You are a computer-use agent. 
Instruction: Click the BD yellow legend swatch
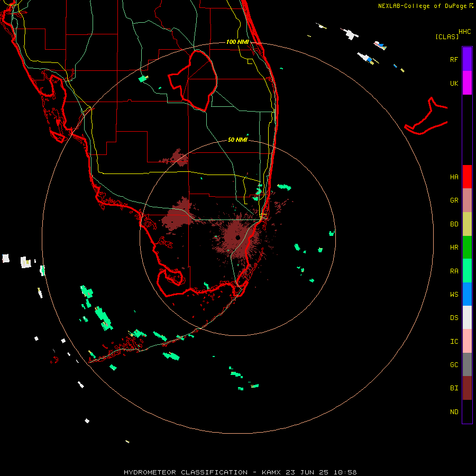click(467, 224)
